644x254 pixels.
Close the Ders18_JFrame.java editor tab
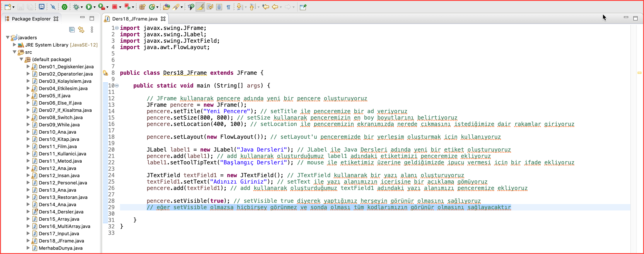coord(163,19)
